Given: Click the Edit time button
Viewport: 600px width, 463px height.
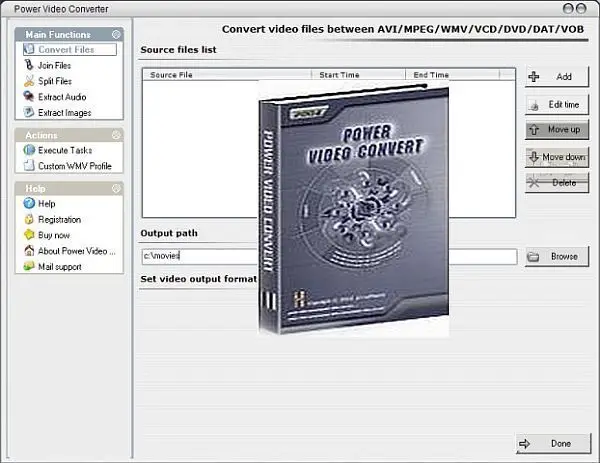Looking at the screenshot, I should pos(557,104).
